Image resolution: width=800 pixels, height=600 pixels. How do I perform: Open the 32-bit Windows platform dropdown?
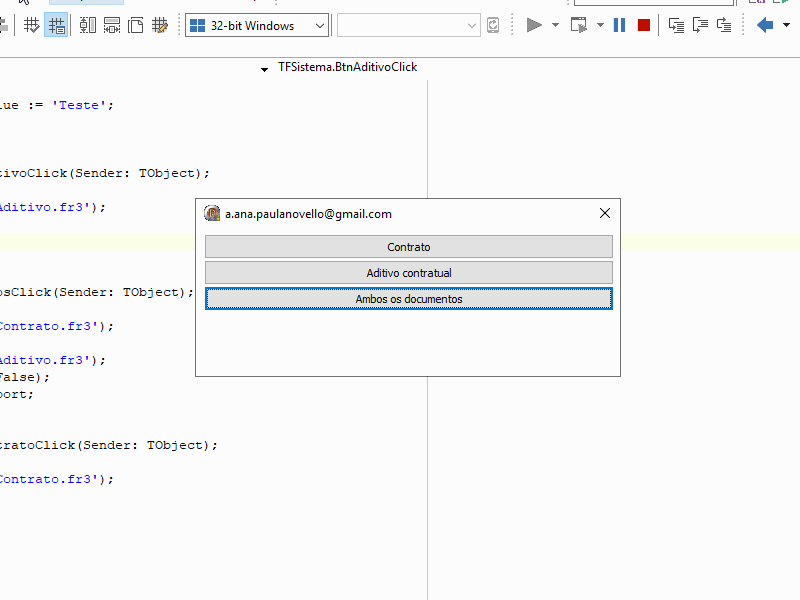tap(257, 25)
